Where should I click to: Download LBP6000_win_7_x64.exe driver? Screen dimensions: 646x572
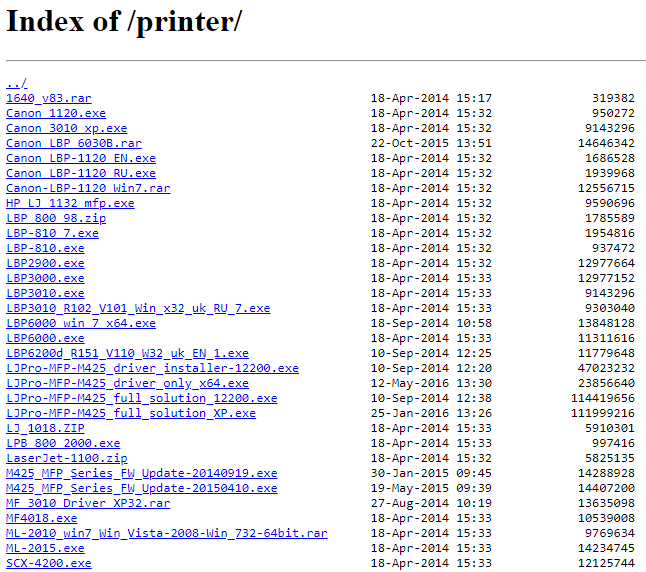click(81, 323)
